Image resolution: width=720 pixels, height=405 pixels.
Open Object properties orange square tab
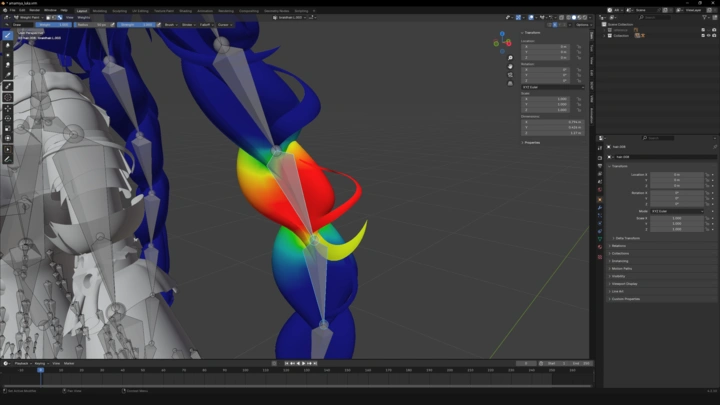600,200
